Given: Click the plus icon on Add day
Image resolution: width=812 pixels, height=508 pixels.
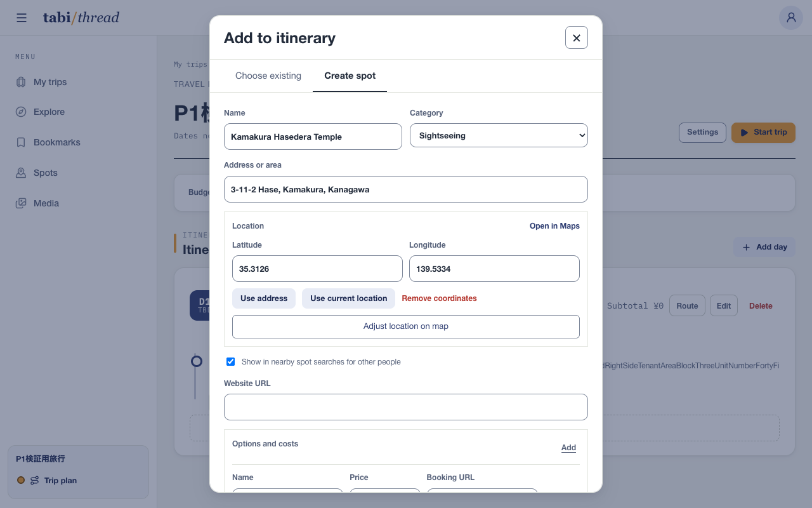Looking at the screenshot, I should point(746,247).
